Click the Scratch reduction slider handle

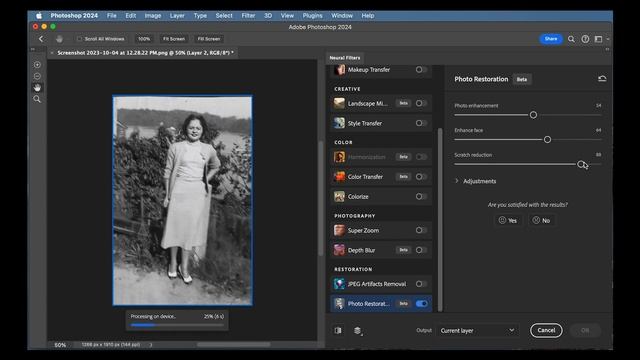[581, 164]
